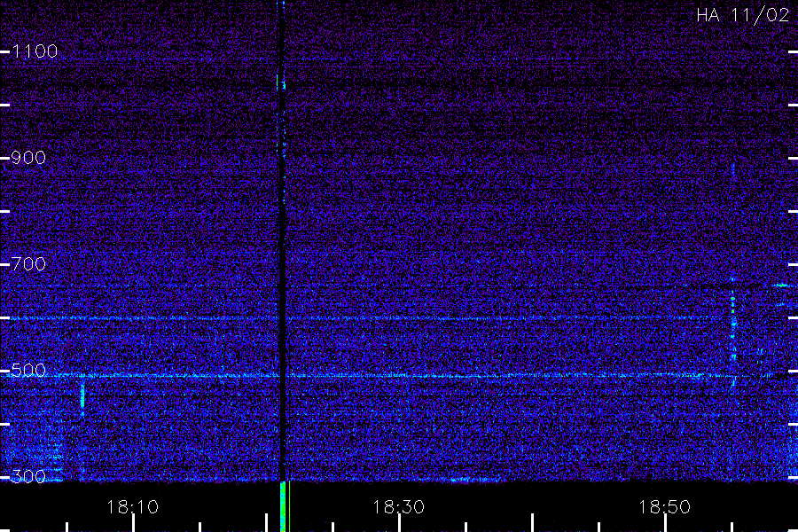Click the 900 frequency axis label
The height and width of the screenshot is (532, 798).
[x=28, y=158]
